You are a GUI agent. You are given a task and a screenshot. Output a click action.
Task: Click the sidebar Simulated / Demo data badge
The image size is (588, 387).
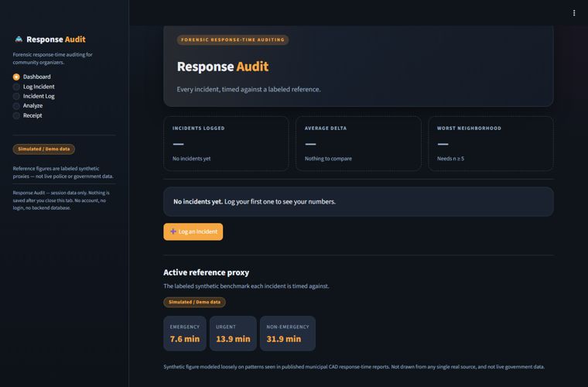pyautogui.click(x=44, y=149)
